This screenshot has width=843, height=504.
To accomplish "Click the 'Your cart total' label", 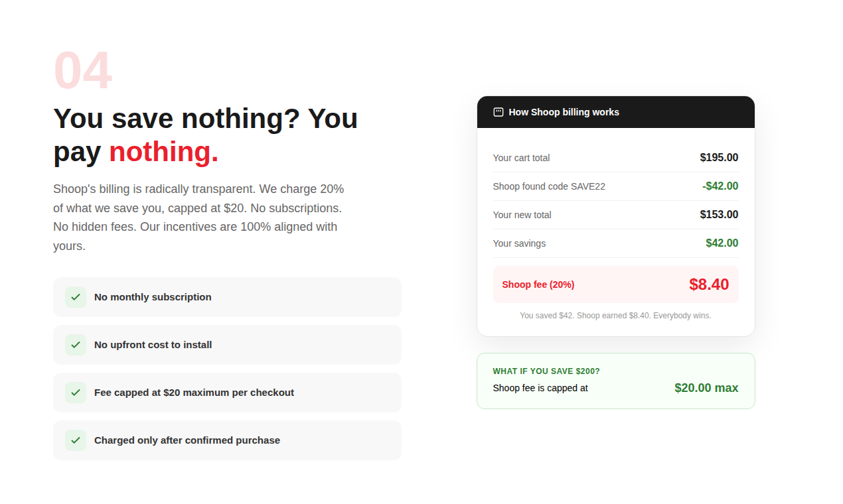I will click(521, 158).
